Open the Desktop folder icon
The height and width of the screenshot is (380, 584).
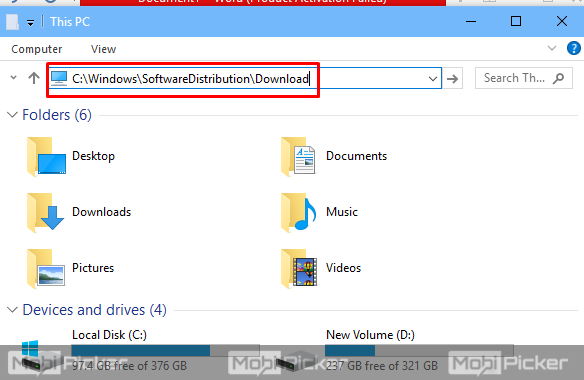pos(47,156)
